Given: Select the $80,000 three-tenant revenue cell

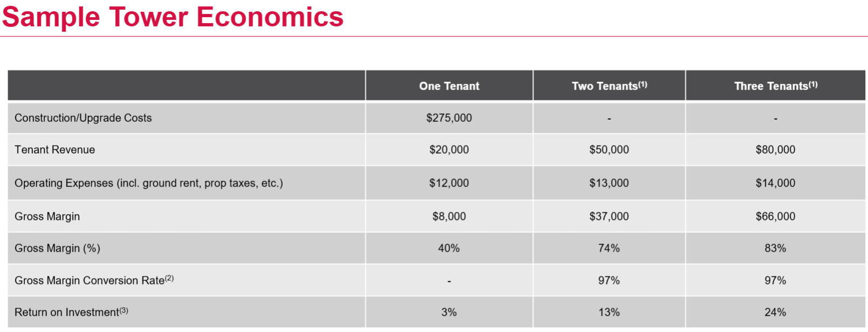Looking at the screenshot, I should pos(775,150).
